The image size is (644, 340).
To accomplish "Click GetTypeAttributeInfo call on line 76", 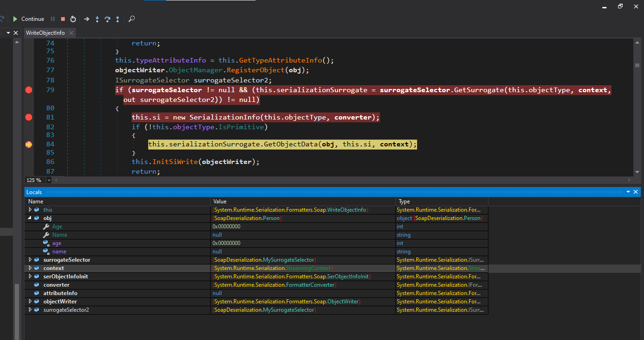I will point(280,60).
